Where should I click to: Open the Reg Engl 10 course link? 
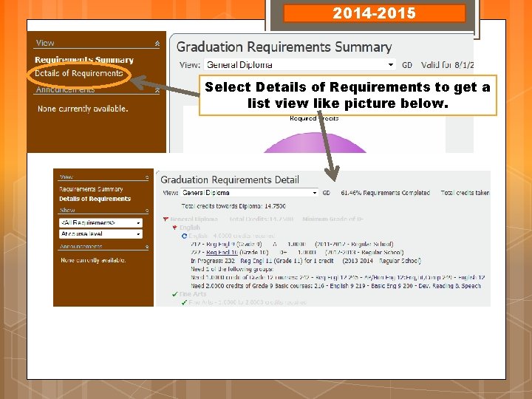(222, 253)
